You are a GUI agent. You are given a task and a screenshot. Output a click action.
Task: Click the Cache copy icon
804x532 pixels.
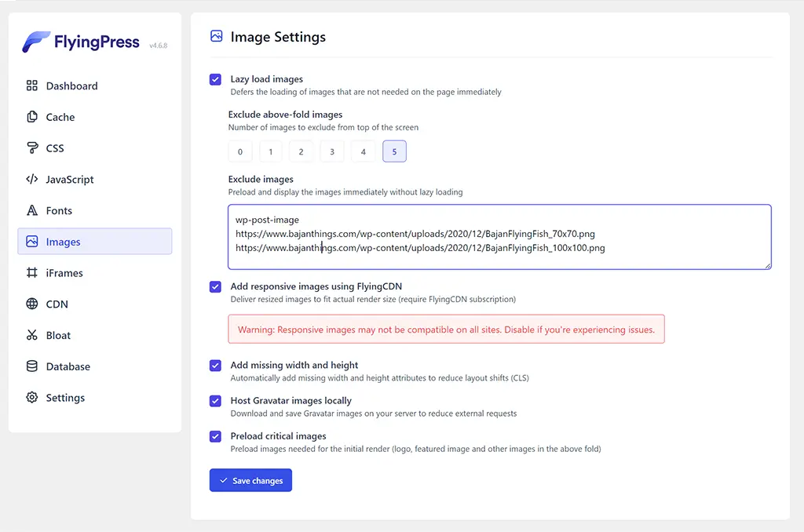31,117
